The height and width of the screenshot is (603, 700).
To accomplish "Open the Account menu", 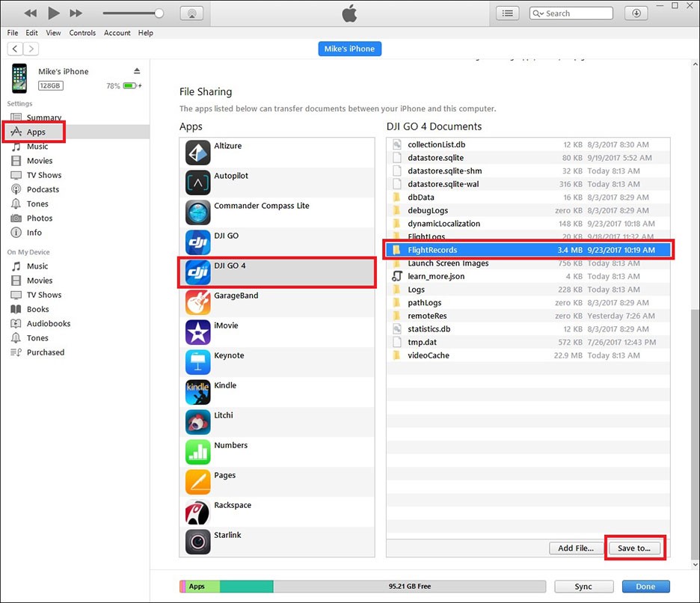I will 117,33.
